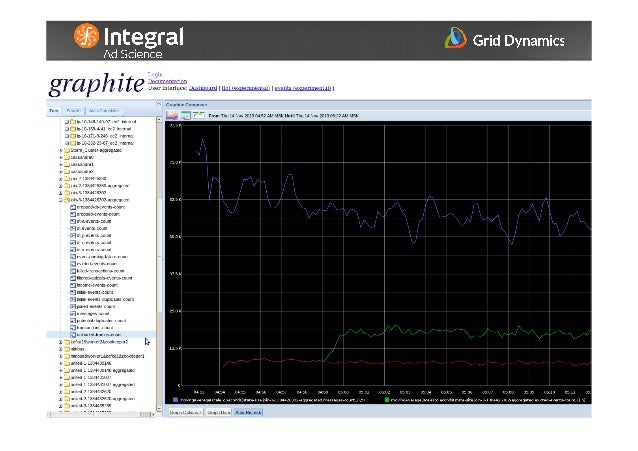The image size is (638, 451).
Task: Open the flot (experimental) link
Action: click(x=246, y=88)
